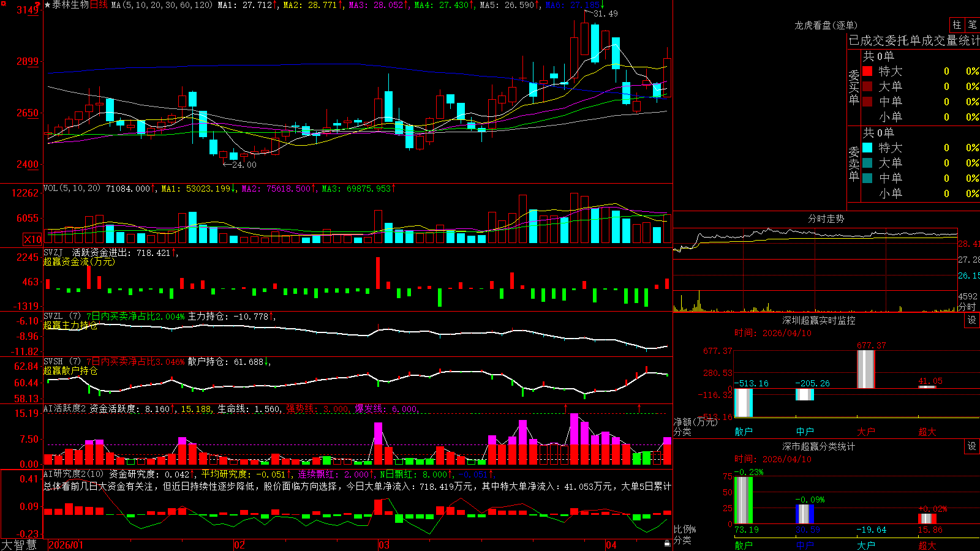Click the 大户 677.37 bar in the monitoring chart

(866, 369)
